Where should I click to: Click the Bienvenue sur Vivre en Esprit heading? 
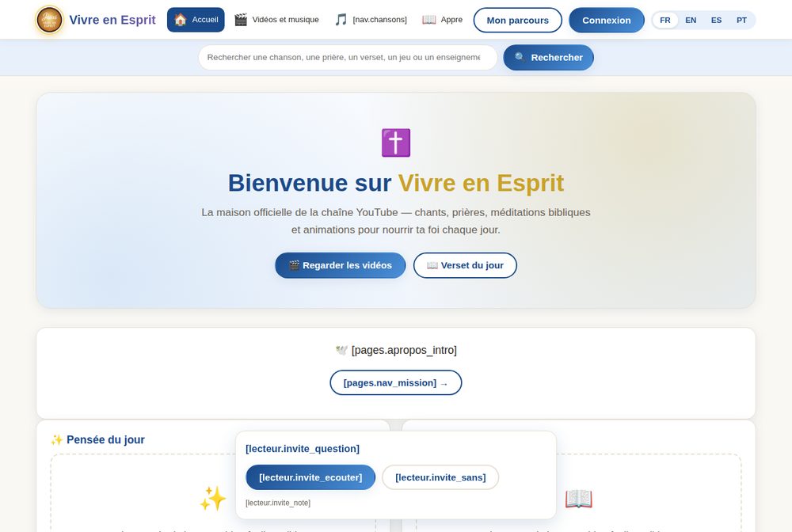pyautogui.click(x=396, y=183)
